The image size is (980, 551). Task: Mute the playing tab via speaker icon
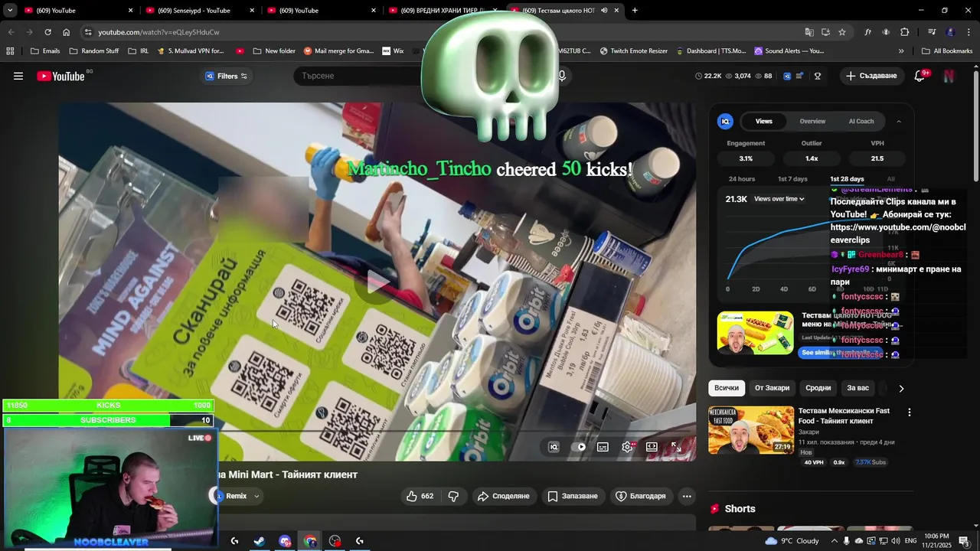point(604,11)
